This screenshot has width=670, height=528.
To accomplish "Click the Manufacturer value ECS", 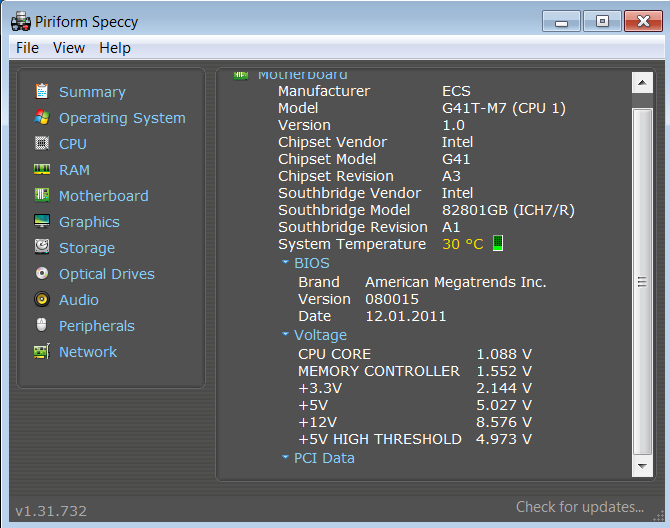I will pyautogui.click(x=456, y=91).
